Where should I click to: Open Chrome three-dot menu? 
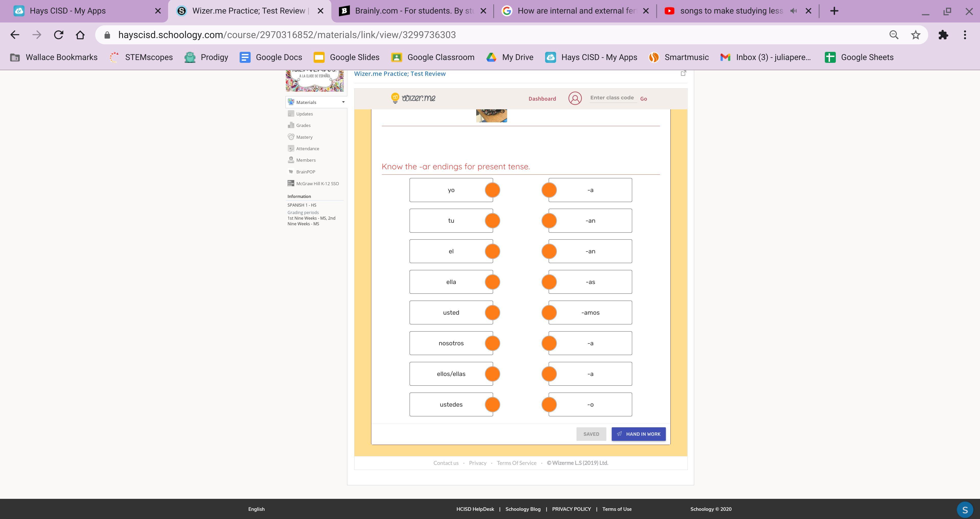pos(965,35)
